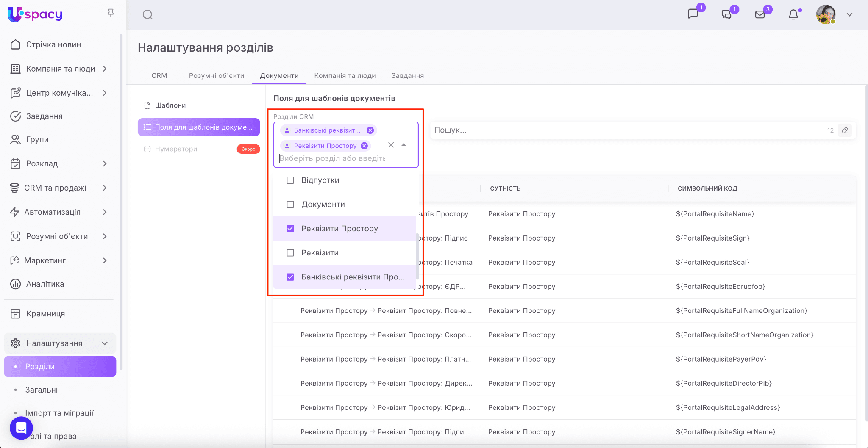Open the support chat bubble widget
This screenshot has height=448, width=868.
pyautogui.click(x=21, y=428)
